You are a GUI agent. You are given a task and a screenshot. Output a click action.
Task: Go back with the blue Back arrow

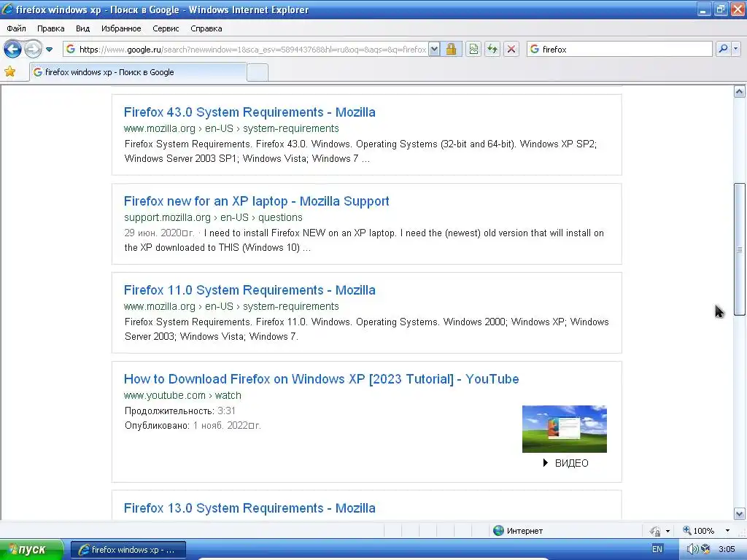pos(13,49)
